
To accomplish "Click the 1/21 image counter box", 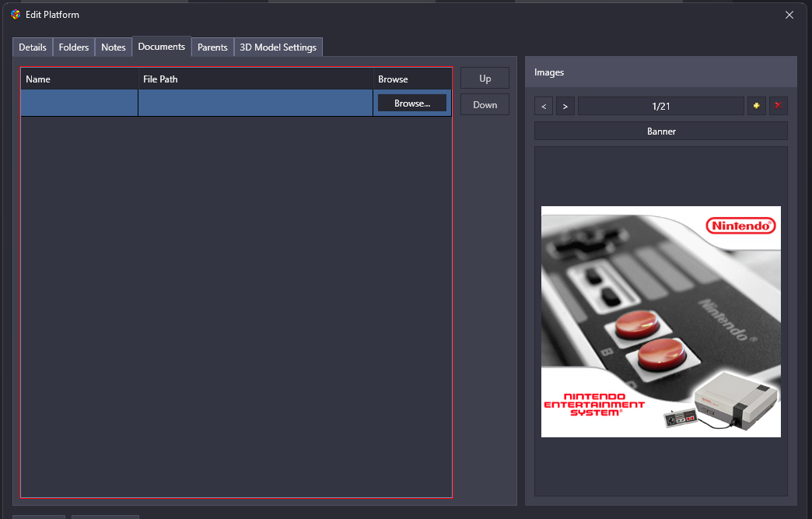I will click(x=660, y=106).
